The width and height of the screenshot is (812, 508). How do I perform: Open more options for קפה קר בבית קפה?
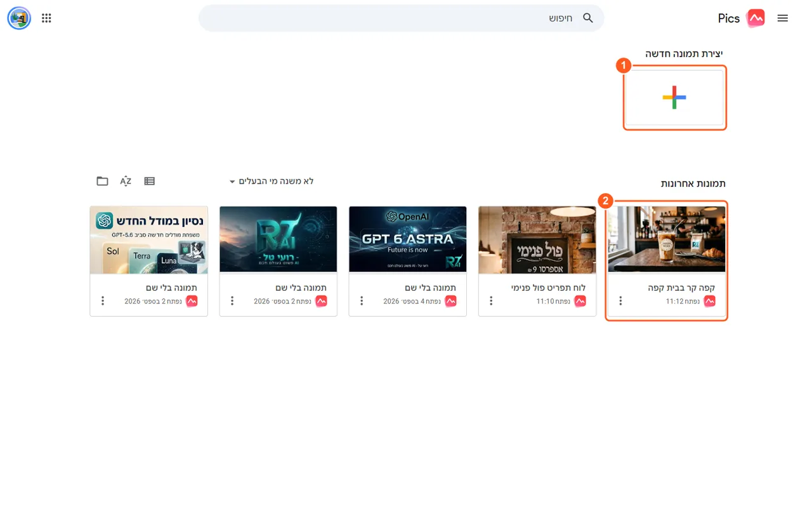(620, 301)
